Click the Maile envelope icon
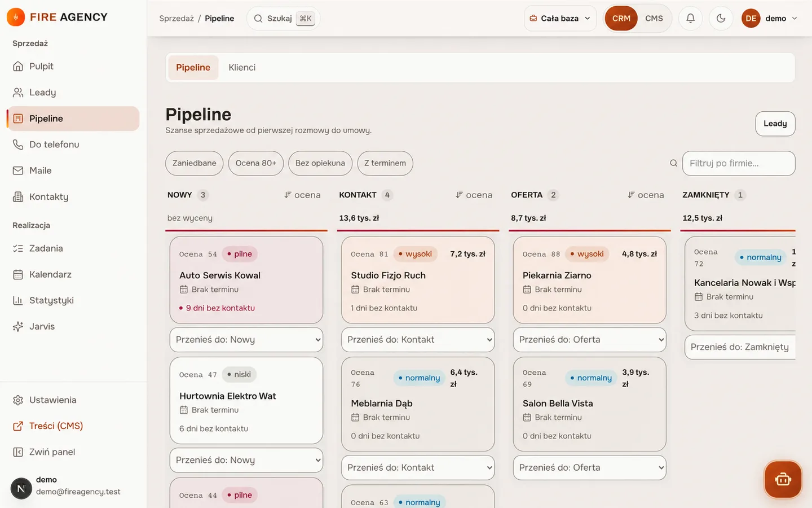The width and height of the screenshot is (812, 508). tap(18, 170)
